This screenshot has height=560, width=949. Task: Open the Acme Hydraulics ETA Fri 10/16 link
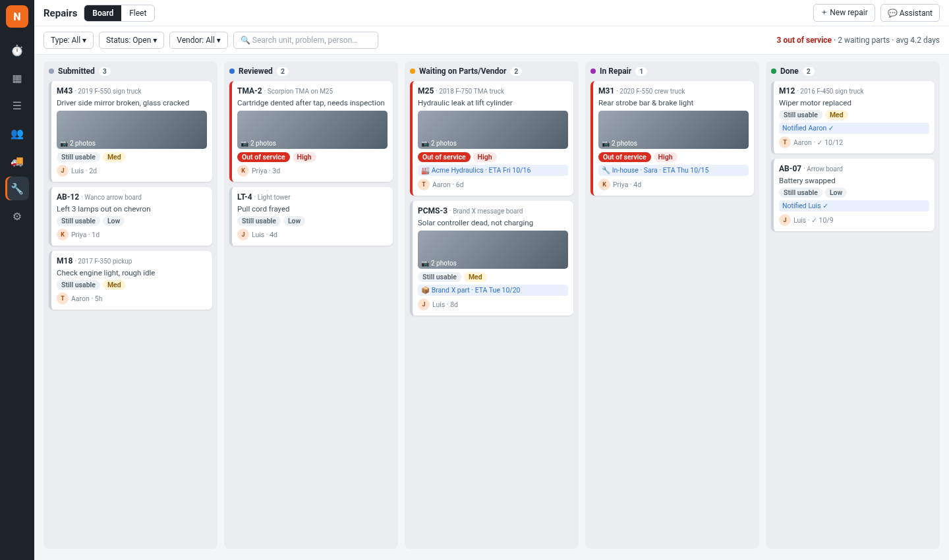(x=493, y=170)
